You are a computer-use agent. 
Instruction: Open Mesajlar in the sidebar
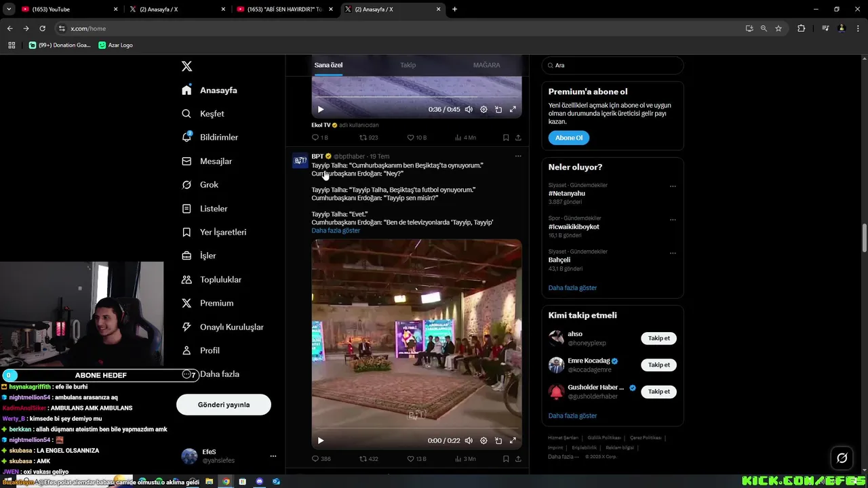[x=207, y=161]
